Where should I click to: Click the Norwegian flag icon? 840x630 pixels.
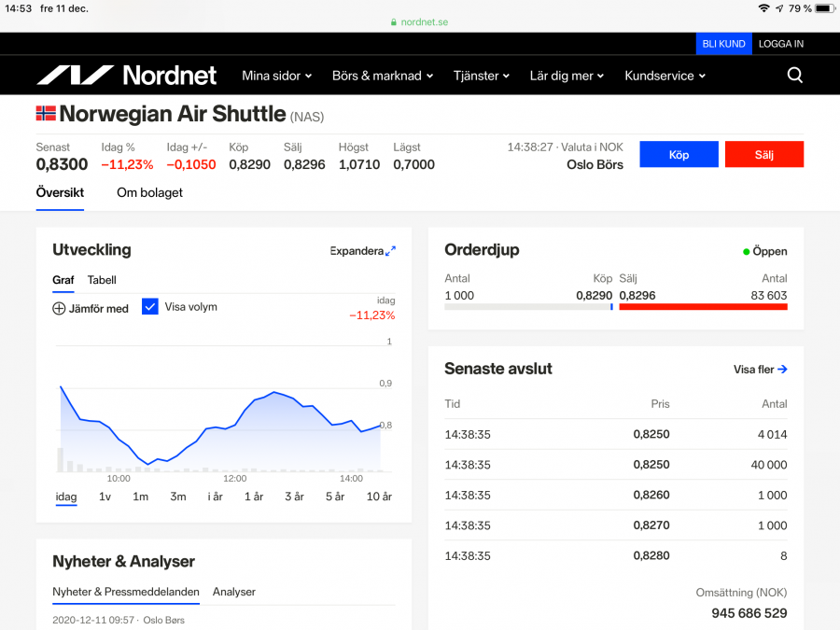tap(46, 114)
